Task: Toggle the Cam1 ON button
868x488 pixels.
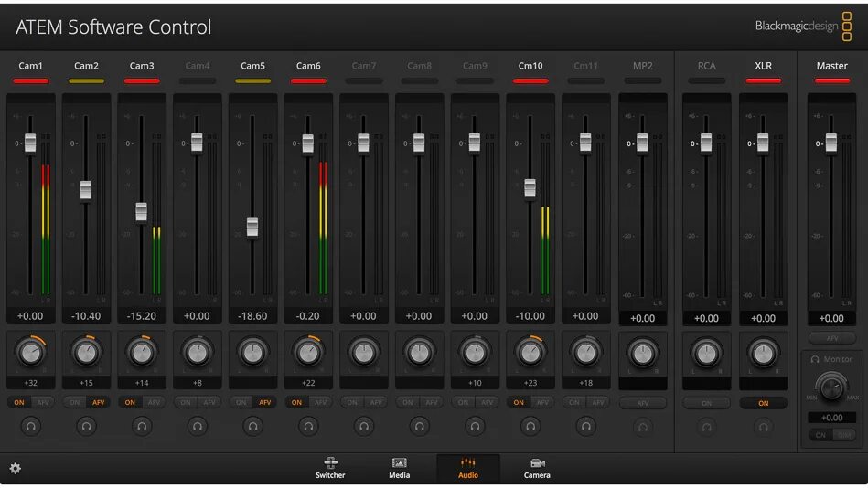Action: (x=19, y=402)
